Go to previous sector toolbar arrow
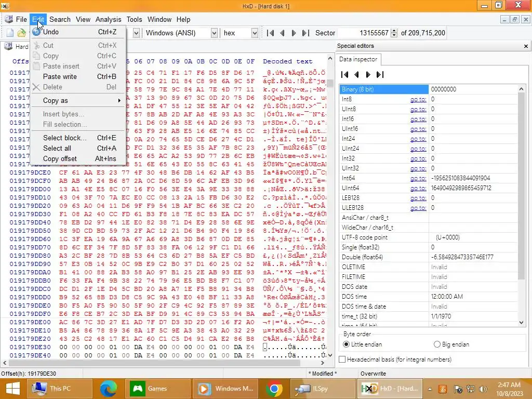The image size is (532, 399). coord(282,33)
